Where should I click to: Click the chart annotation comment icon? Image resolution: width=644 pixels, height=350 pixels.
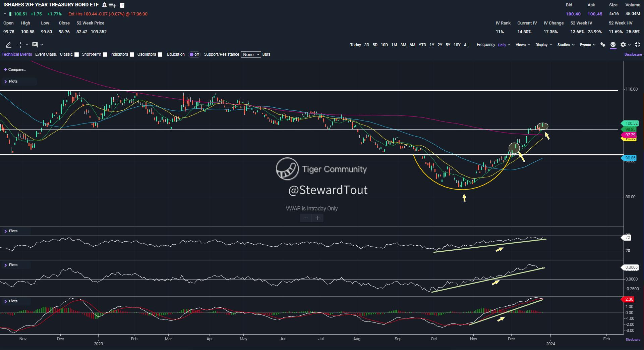pos(35,45)
